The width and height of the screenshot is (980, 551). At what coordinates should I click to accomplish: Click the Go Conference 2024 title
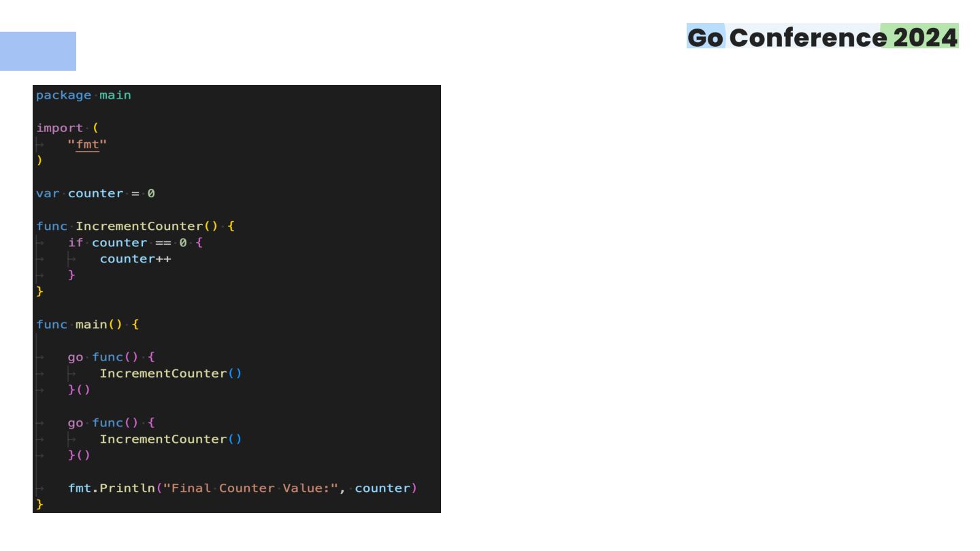pyautogui.click(x=823, y=37)
